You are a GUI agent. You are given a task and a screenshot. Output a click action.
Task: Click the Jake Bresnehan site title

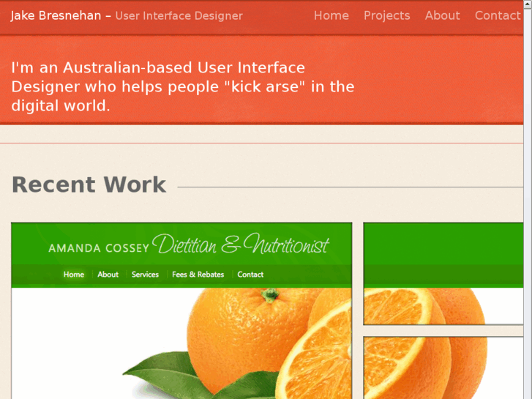(x=56, y=15)
